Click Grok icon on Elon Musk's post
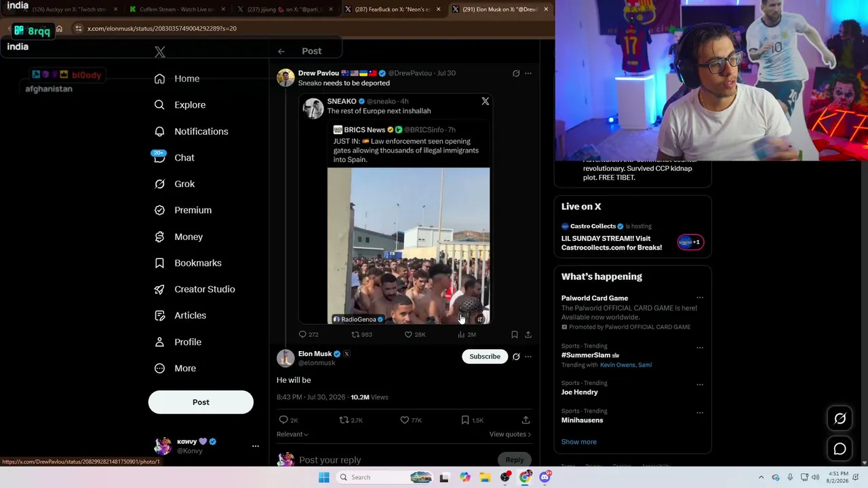 (x=516, y=357)
